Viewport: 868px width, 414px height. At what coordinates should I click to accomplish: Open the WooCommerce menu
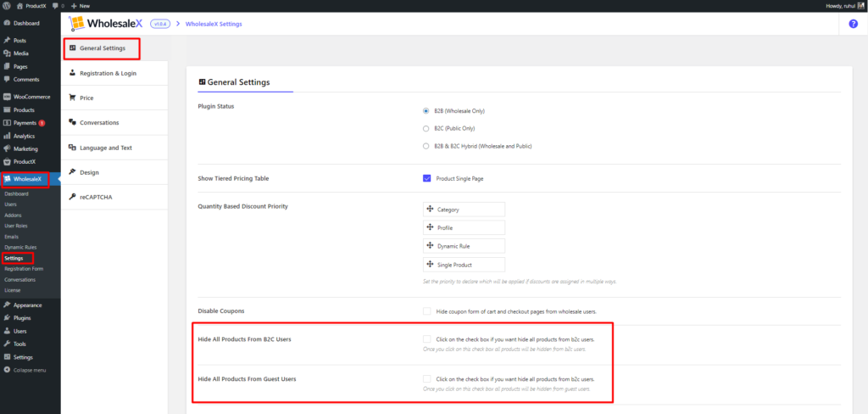pyautogui.click(x=31, y=97)
